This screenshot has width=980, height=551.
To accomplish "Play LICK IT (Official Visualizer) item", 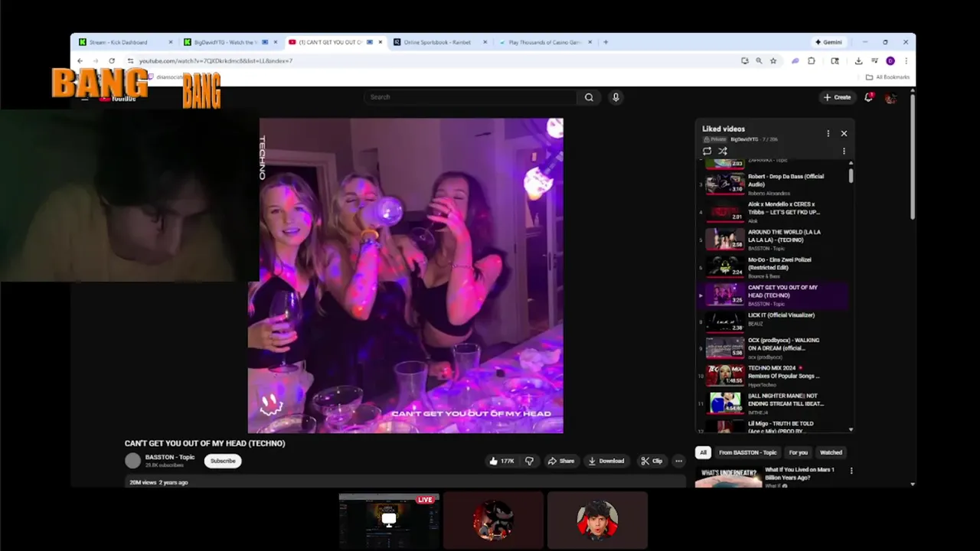I will click(773, 322).
